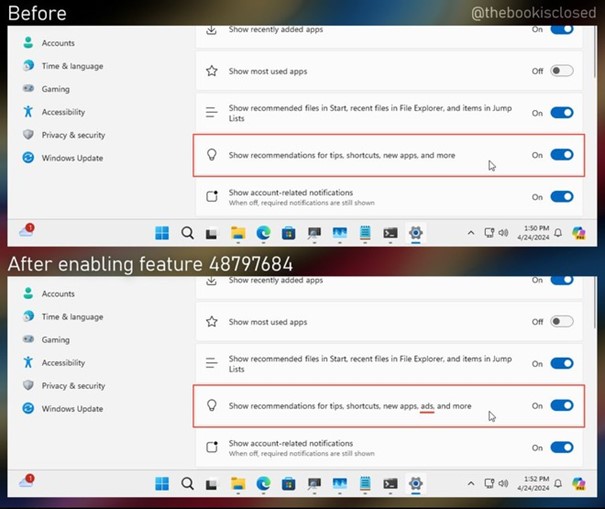Select Time & language in the Before screenshot sidebar
The width and height of the screenshot is (605, 509).
point(63,66)
